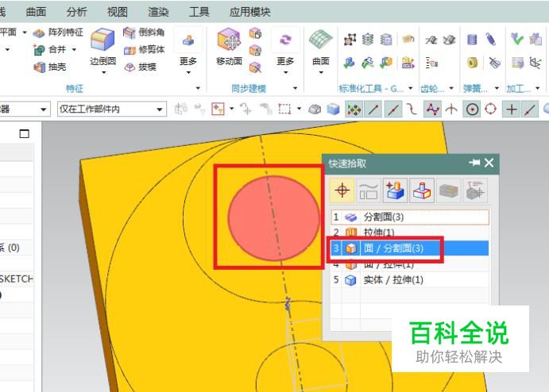This screenshot has width=549, height=392.
Task: Expand the 合并 dropdown arrow
Action: [74, 50]
